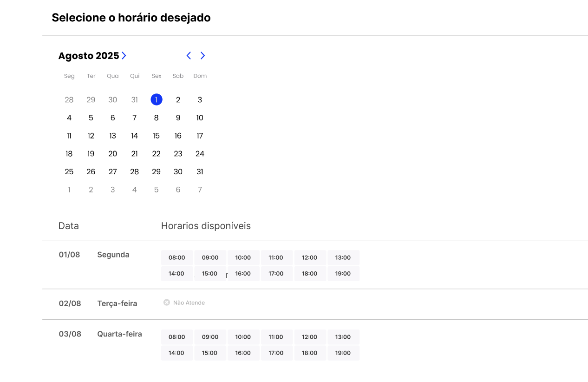This screenshot has height=382, width=588.
Task: Pick the 10:00 slot on Quarta-feira
Action: coord(243,337)
